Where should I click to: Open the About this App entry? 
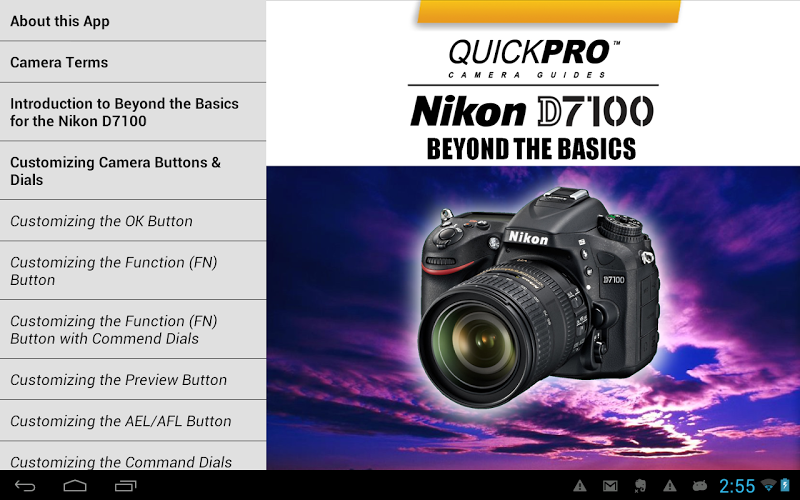click(133, 20)
